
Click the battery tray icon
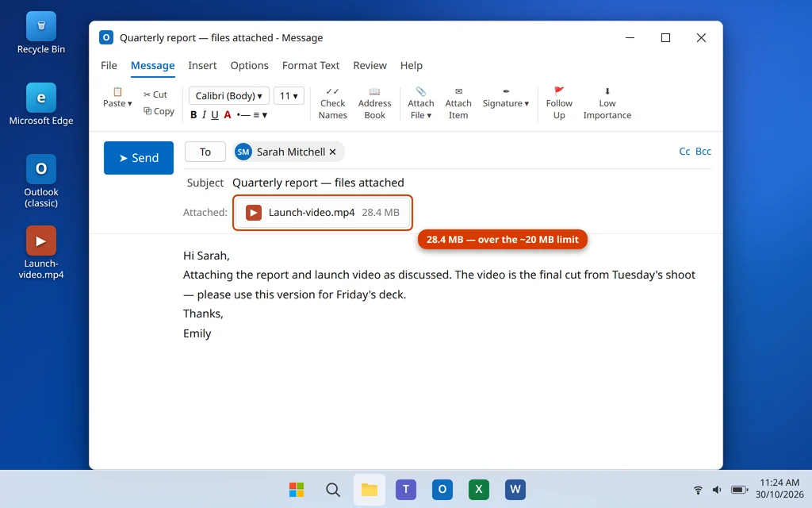[x=739, y=489]
